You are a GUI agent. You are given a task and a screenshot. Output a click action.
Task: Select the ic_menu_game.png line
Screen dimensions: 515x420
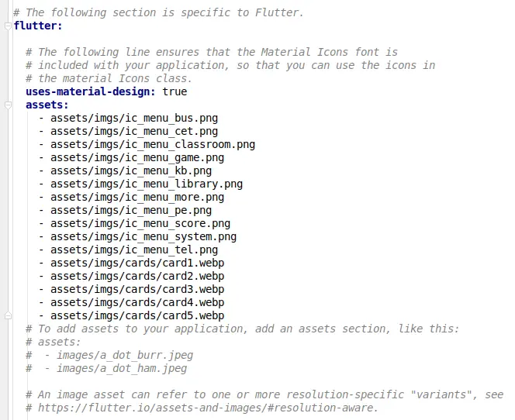pos(131,157)
